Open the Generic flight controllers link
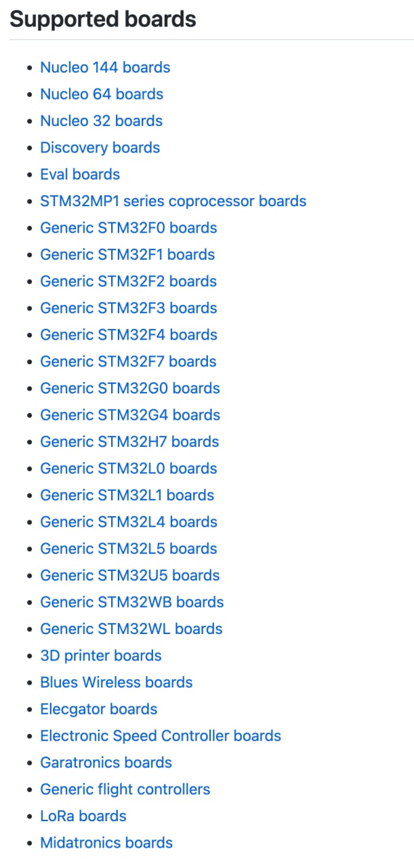This screenshot has width=414, height=868. [125, 789]
